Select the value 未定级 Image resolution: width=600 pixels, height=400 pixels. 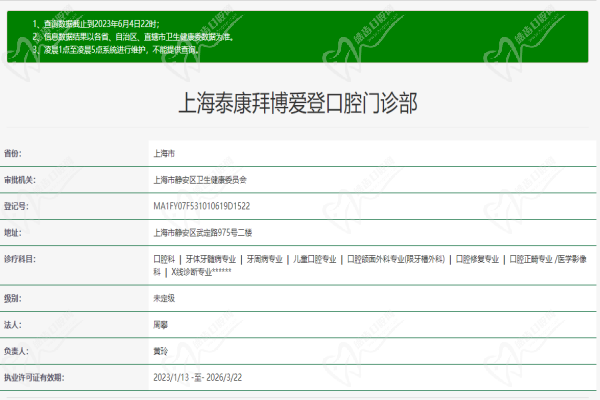click(164, 298)
